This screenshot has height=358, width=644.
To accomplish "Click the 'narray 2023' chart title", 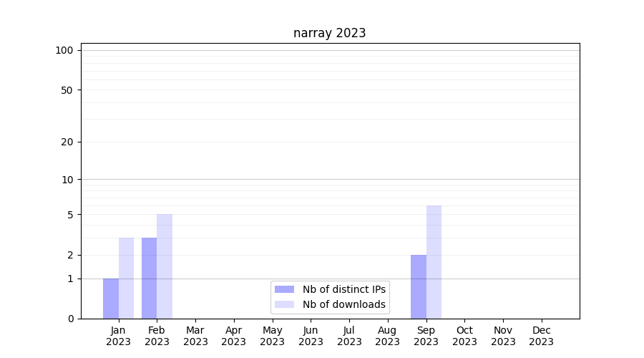I will pyautogui.click(x=329, y=33).
